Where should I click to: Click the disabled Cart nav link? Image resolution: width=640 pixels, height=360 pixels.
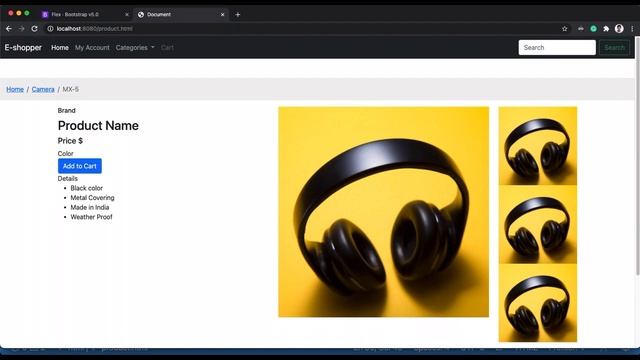coord(167,48)
